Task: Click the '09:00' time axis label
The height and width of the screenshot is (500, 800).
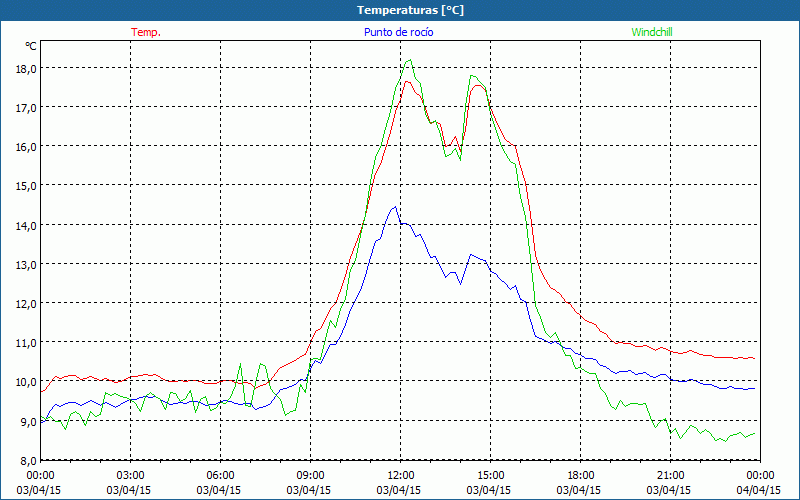Action: click(x=310, y=476)
